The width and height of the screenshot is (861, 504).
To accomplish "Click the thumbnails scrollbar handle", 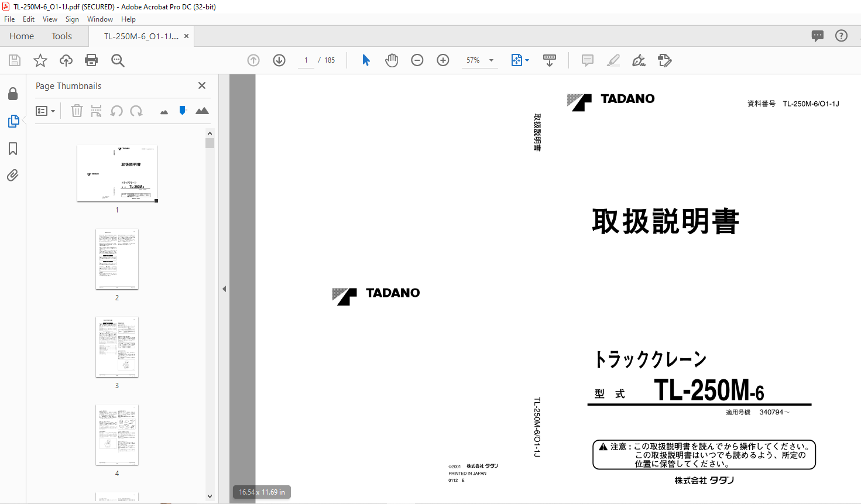I will click(210, 143).
